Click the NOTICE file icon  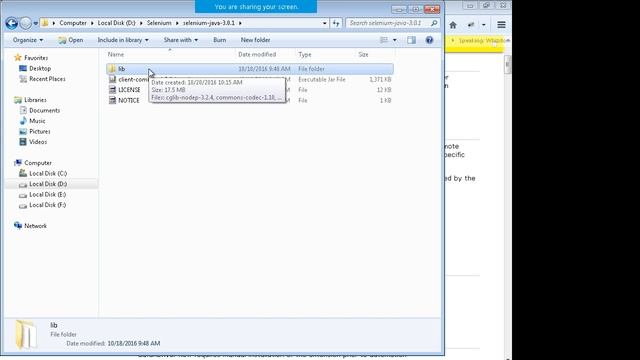[112, 100]
